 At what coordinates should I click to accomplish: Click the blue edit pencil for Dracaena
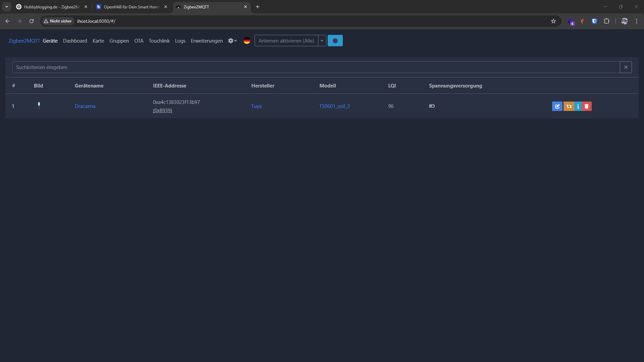[x=557, y=106]
